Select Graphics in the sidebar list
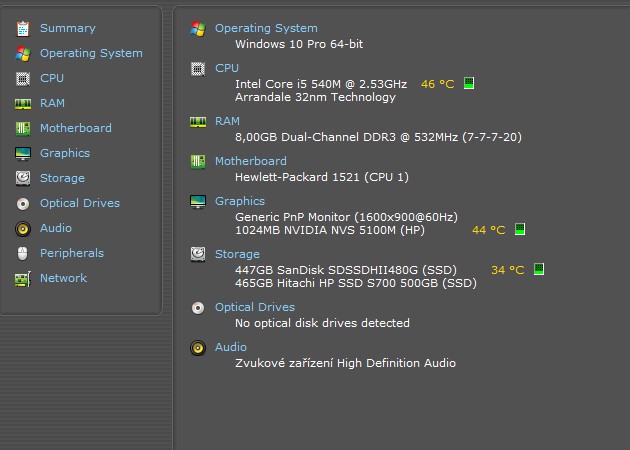 pyautogui.click(x=65, y=153)
